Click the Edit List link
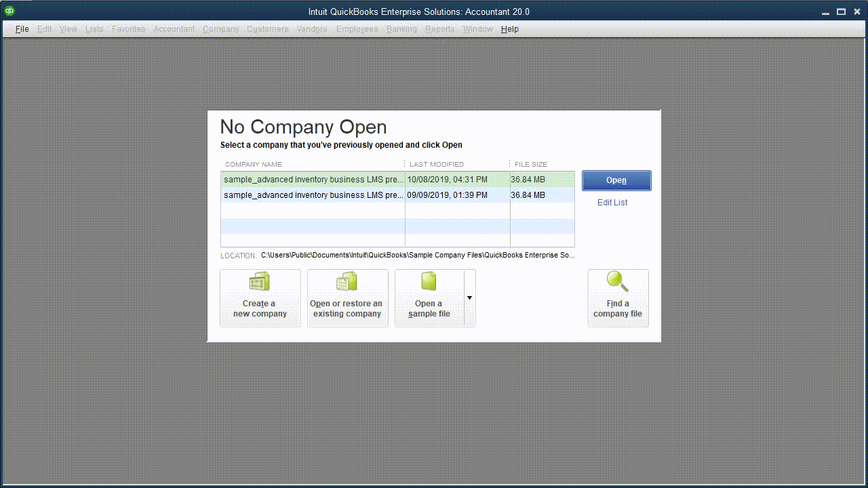Viewport: 868px width, 488px height. (x=612, y=203)
